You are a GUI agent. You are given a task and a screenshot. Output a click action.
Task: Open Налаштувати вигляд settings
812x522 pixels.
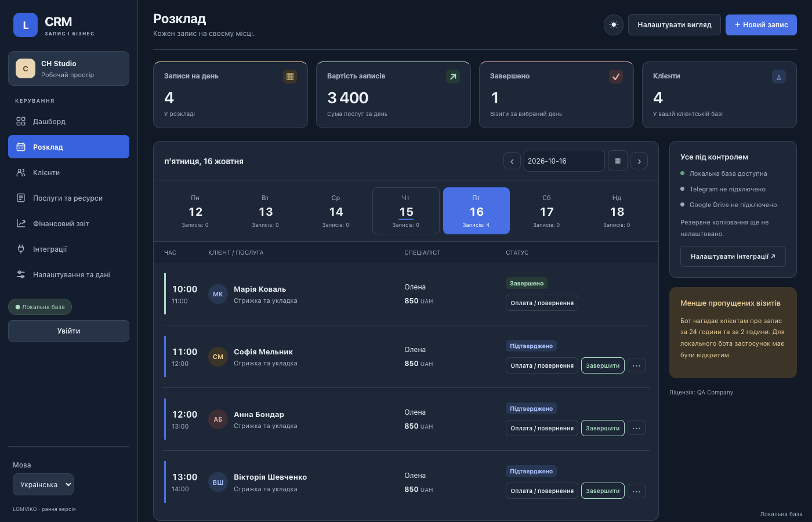coord(675,25)
